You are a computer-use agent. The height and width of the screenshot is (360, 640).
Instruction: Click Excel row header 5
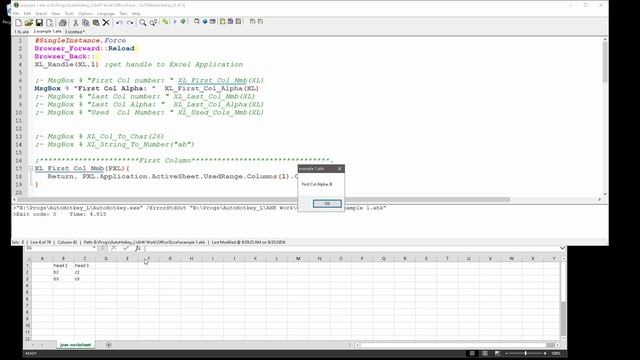tap(28, 292)
